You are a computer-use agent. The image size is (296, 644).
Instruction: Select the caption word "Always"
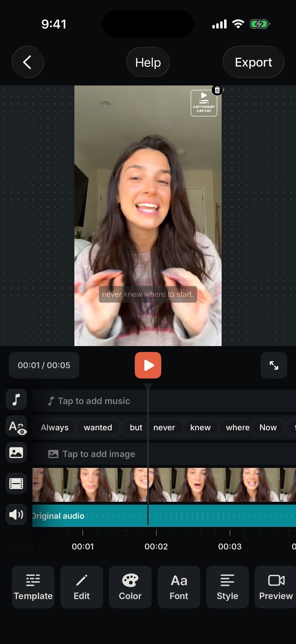click(x=54, y=428)
